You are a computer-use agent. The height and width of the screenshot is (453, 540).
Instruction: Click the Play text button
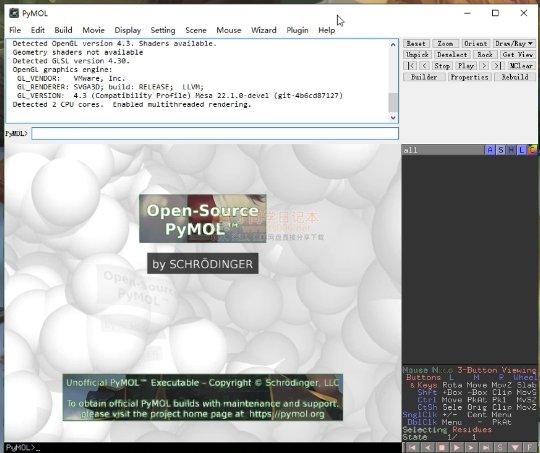pos(466,65)
